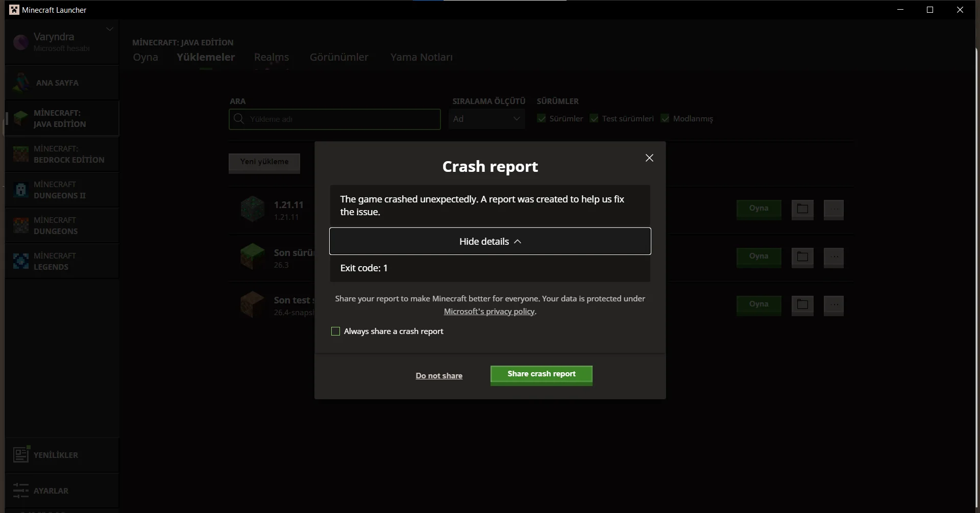The width and height of the screenshot is (980, 513).
Task: Select the 1.21.11 installation block icon
Action: (253, 209)
